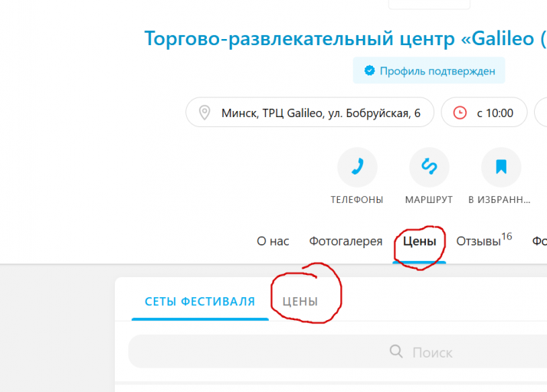Click the Профиль подтвержден badge
The height and width of the screenshot is (392, 547).
(429, 70)
